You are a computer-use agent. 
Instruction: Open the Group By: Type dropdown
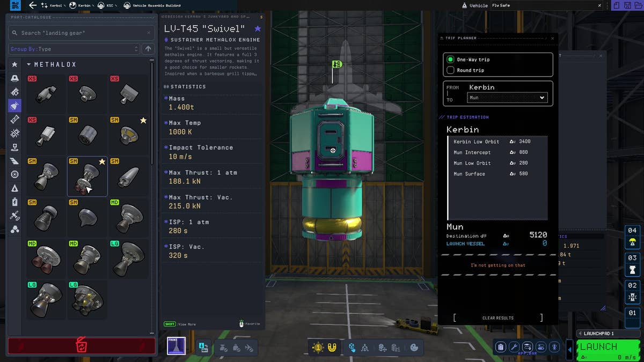point(74,49)
